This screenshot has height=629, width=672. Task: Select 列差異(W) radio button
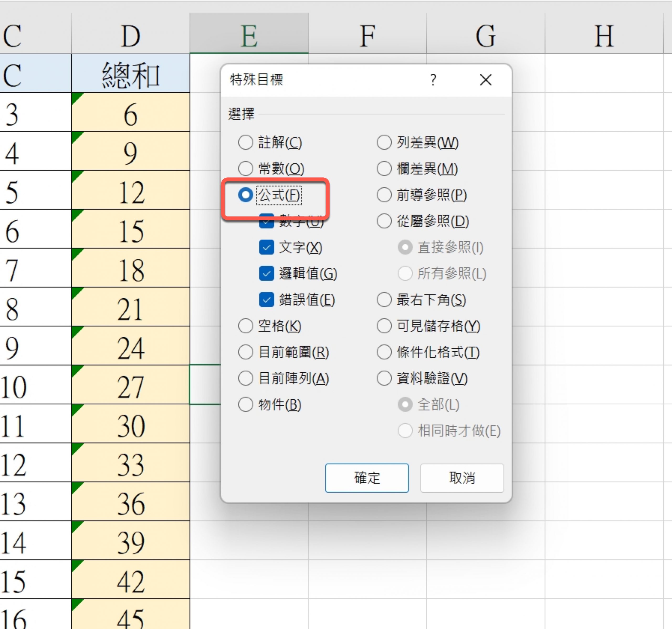384,142
